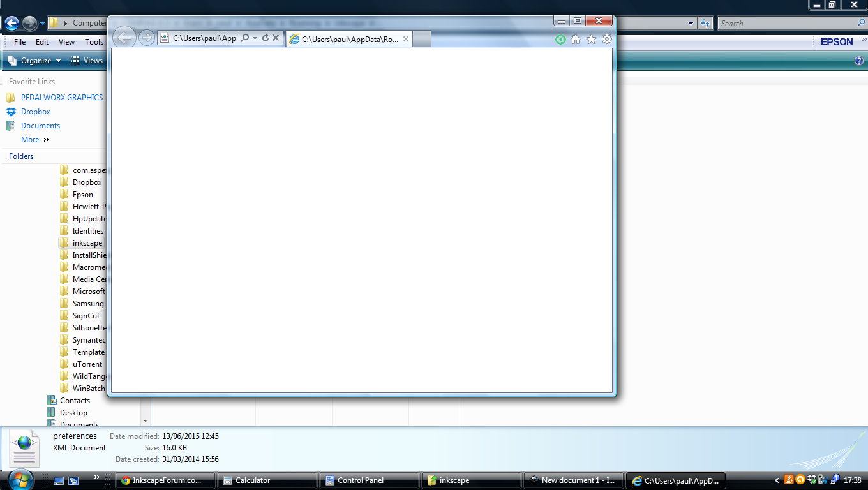Open the Tools menu in Explorer
This screenshot has height=490, width=868.
(x=94, y=41)
